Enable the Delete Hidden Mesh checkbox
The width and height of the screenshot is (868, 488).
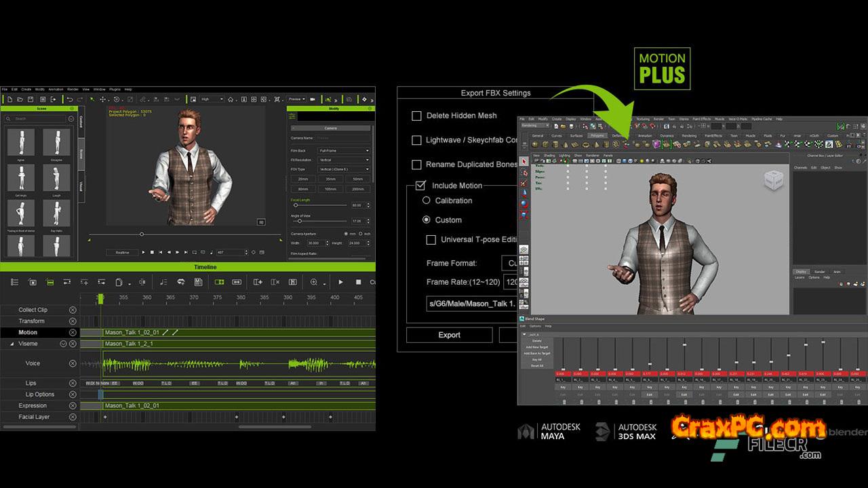(x=417, y=116)
